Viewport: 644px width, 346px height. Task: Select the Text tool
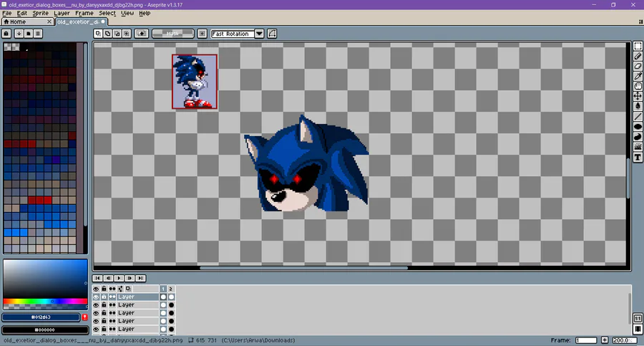(x=638, y=157)
